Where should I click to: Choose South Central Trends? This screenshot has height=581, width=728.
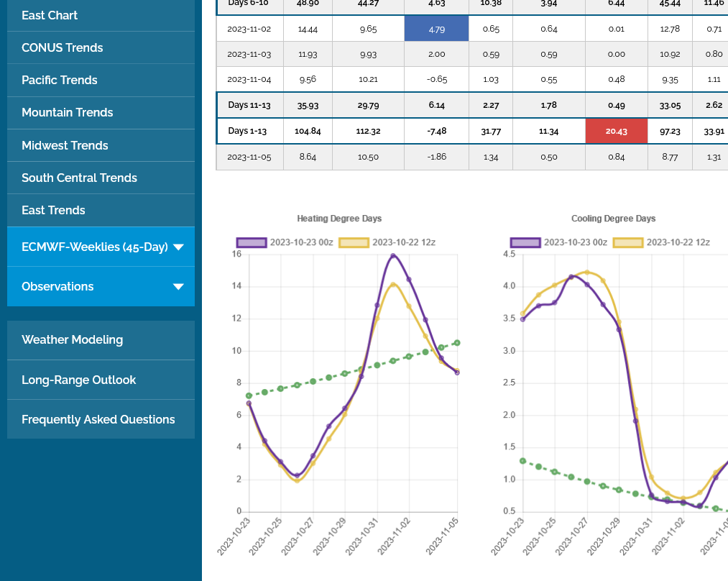pos(79,178)
